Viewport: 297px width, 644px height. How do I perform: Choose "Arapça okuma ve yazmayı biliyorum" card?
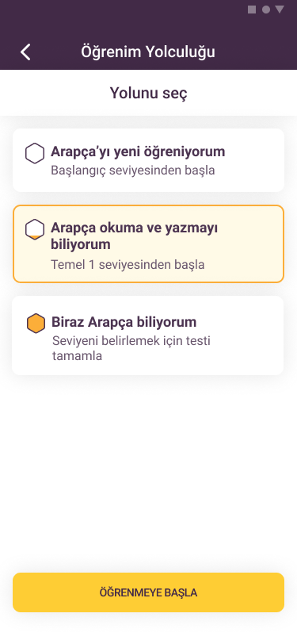pos(149,244)
